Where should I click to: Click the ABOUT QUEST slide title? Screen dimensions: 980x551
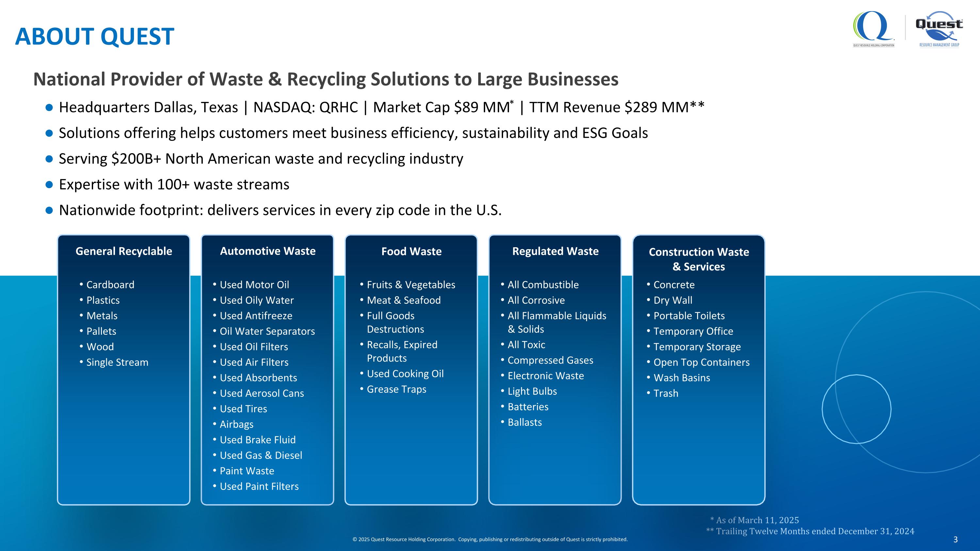(94, 37)
